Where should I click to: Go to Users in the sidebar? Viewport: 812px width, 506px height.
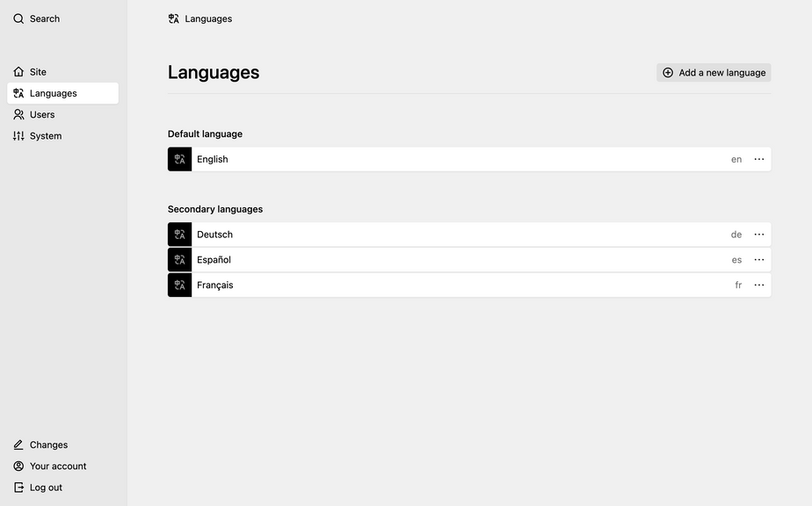click(42, 114)
